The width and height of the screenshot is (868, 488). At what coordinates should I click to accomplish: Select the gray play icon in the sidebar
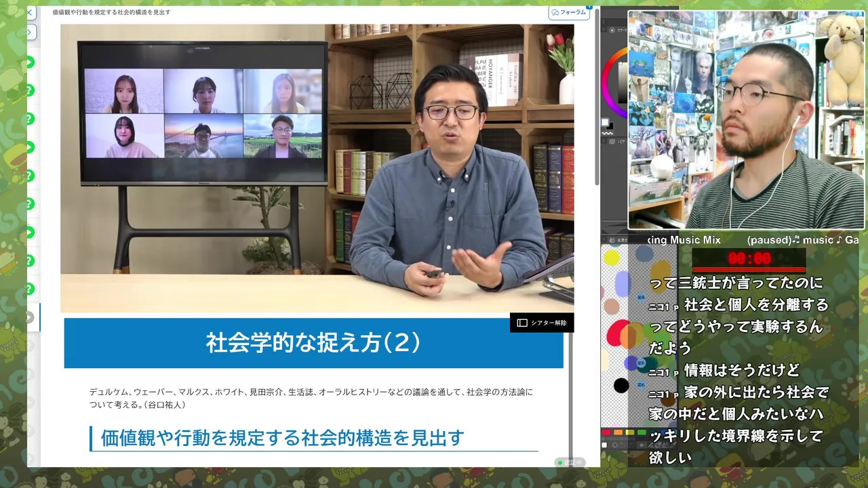(x=29, y=317)
